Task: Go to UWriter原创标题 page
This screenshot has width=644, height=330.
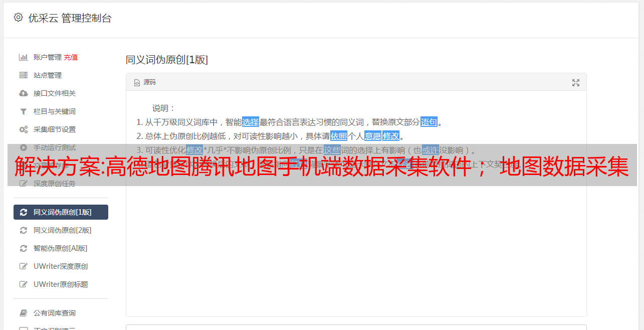Action: click(61, 284)
